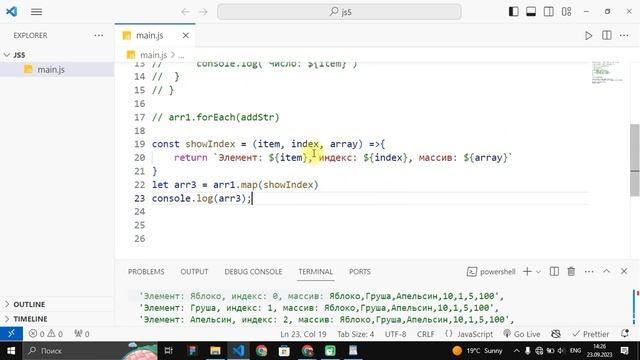Click the code minimap preview
The image size is (640, 360).
[607, 72]
